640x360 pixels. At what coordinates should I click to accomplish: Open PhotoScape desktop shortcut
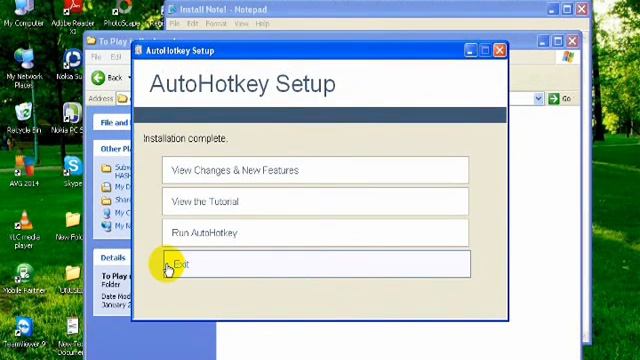tap(121, 13)
